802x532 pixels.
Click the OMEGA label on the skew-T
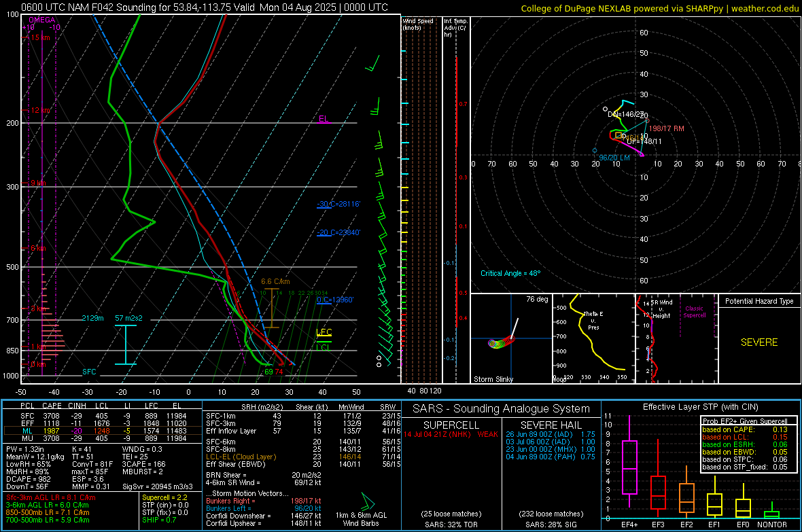[42, 20]
